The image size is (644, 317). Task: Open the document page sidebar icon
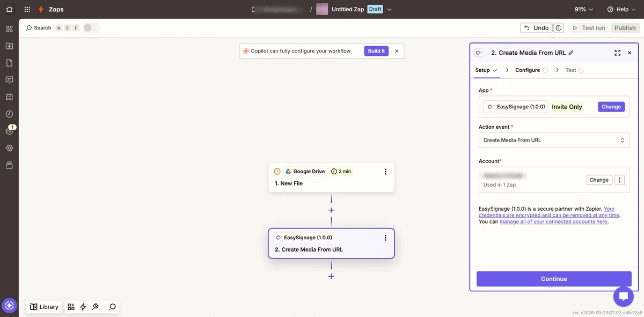(x=9, y=63)
